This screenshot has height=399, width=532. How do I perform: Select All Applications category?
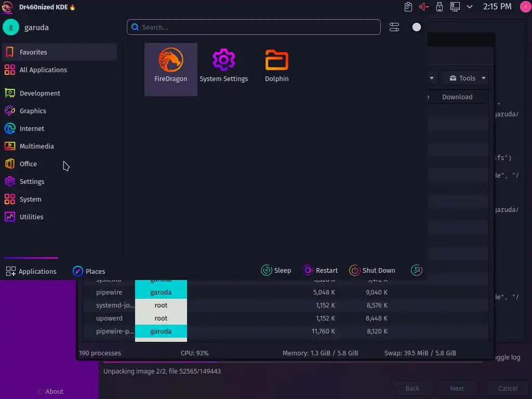tap(60, 70)
